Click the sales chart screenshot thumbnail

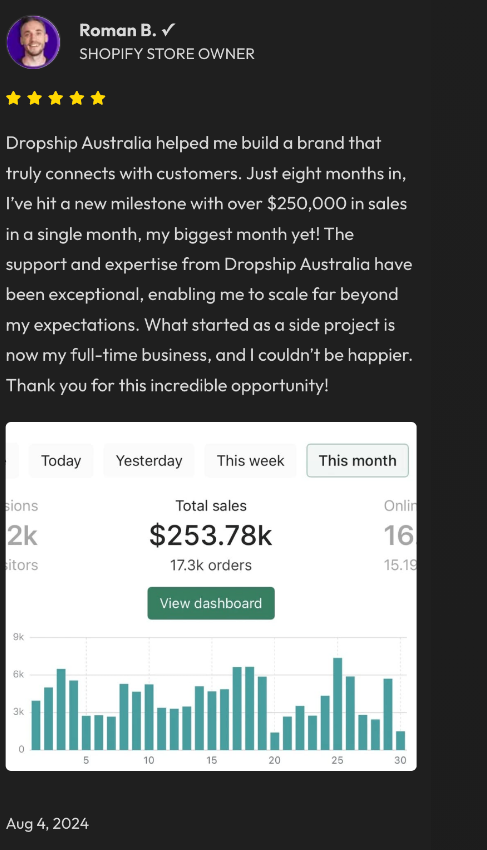tap(211, 596)
